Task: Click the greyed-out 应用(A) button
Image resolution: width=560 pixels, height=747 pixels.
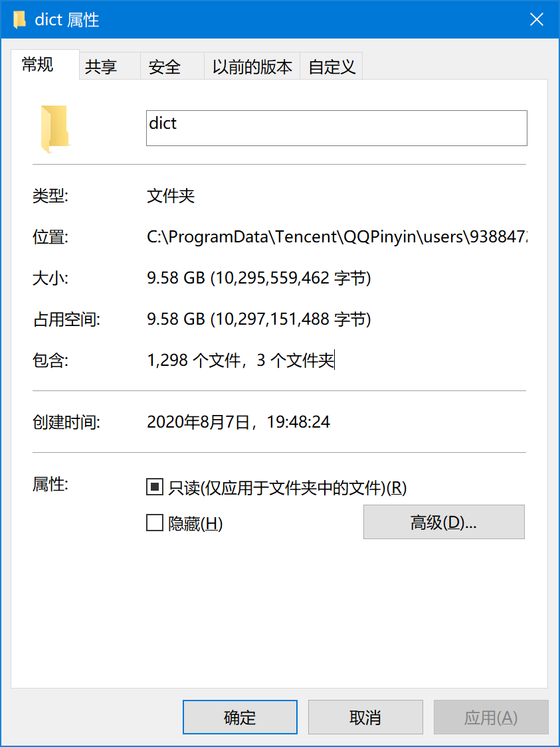Action: point(491,717)
